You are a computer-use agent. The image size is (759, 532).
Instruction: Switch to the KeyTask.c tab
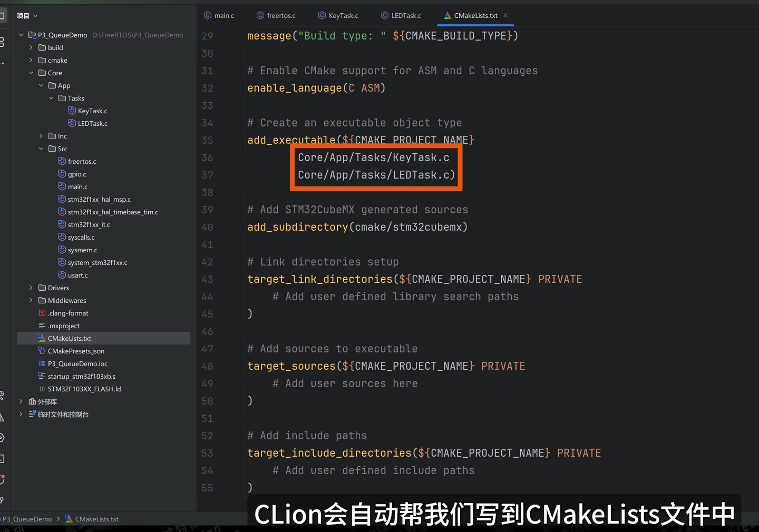338,15
